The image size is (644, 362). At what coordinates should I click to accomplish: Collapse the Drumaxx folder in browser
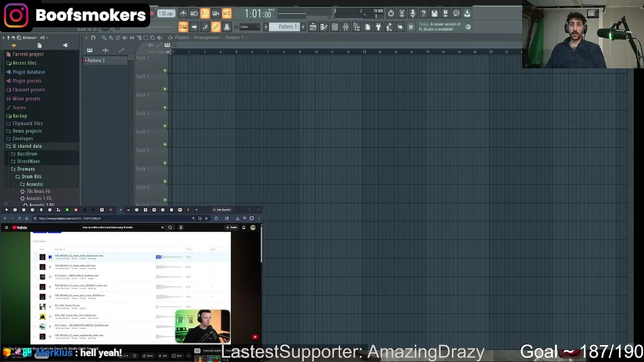[x=26, y=169]
